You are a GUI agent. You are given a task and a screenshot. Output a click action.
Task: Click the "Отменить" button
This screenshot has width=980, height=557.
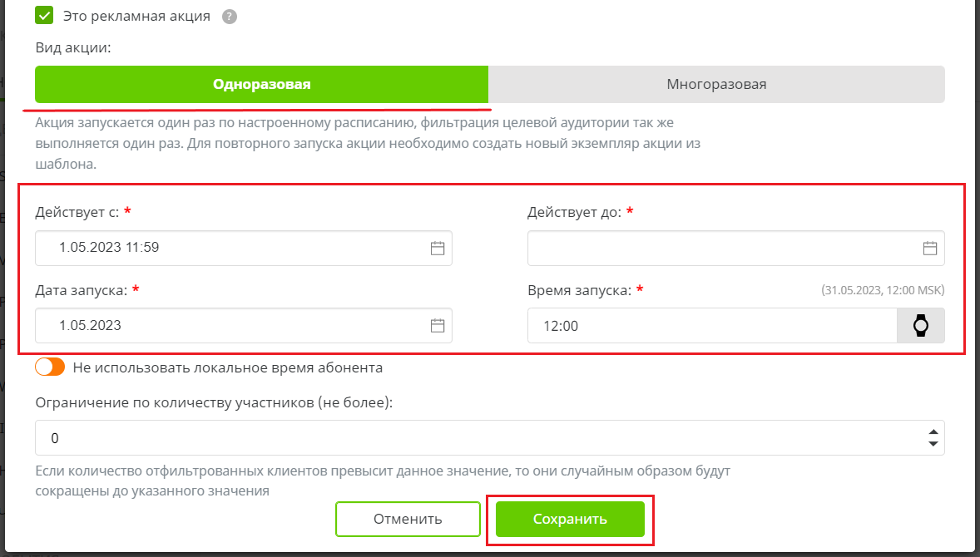coord(408,518)
